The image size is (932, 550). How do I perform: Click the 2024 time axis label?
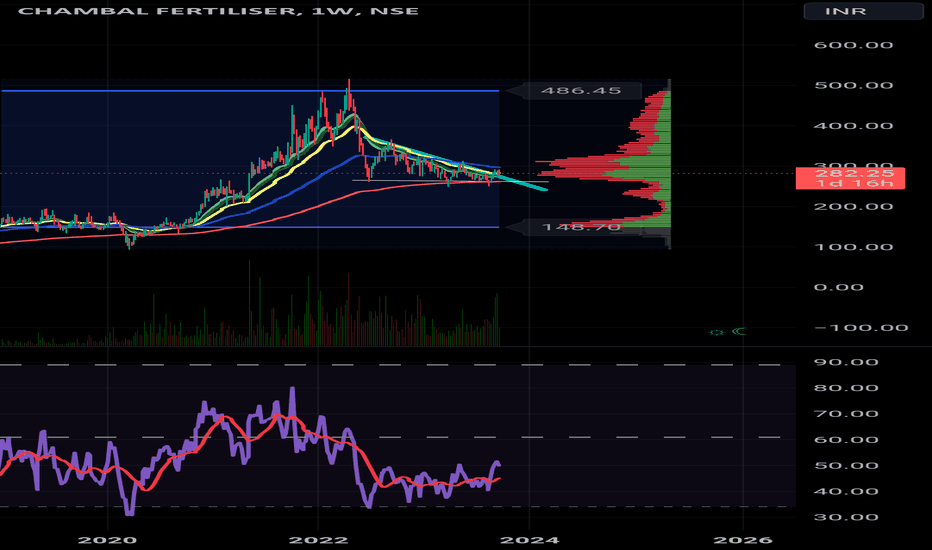tap(530, 540)
